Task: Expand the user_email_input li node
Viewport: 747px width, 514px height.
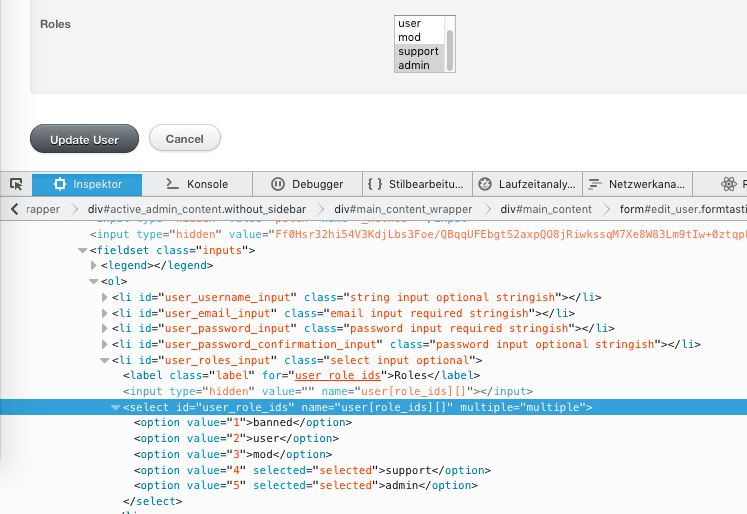Action: 105,313
